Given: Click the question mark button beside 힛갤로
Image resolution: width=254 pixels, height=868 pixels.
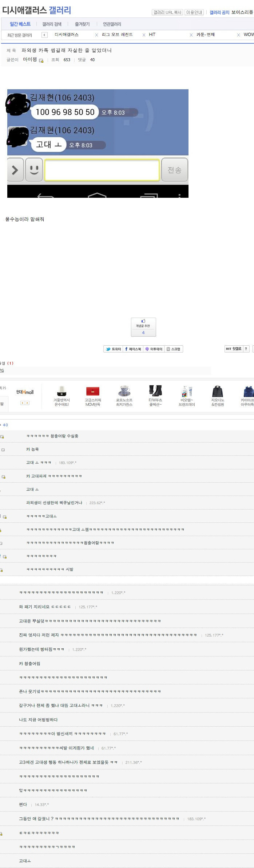Looking at the screenshot, I should click(x=246, y=349).
